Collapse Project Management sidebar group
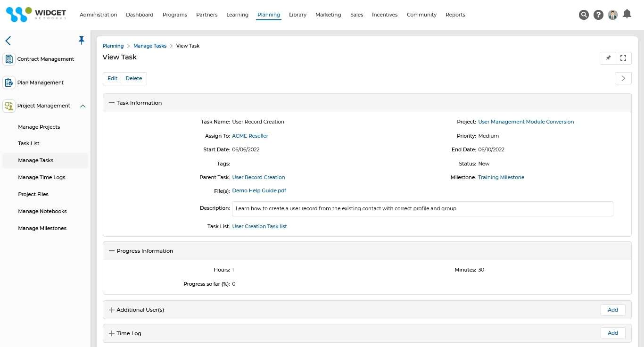This screenshot has height=347, width=644. click(x=83, y=106)
